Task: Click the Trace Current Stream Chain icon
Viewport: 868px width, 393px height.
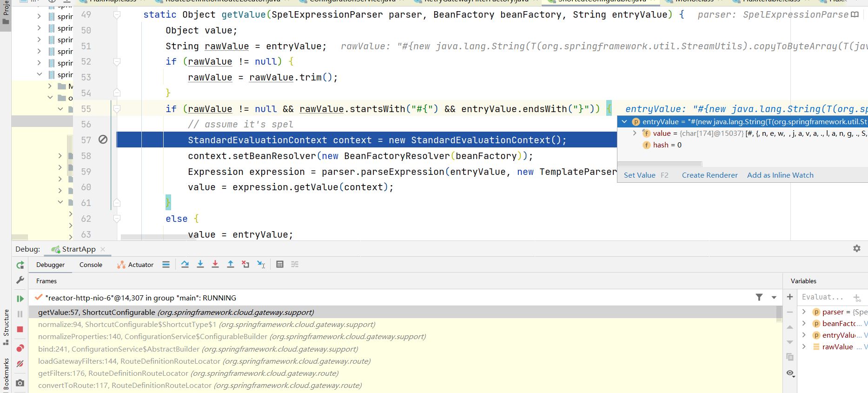Action: coord(295,264)
